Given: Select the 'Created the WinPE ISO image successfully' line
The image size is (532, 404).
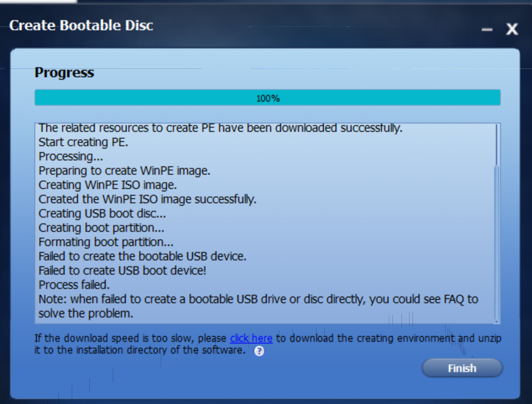Looking at the screenshot, I should point(147,199).
